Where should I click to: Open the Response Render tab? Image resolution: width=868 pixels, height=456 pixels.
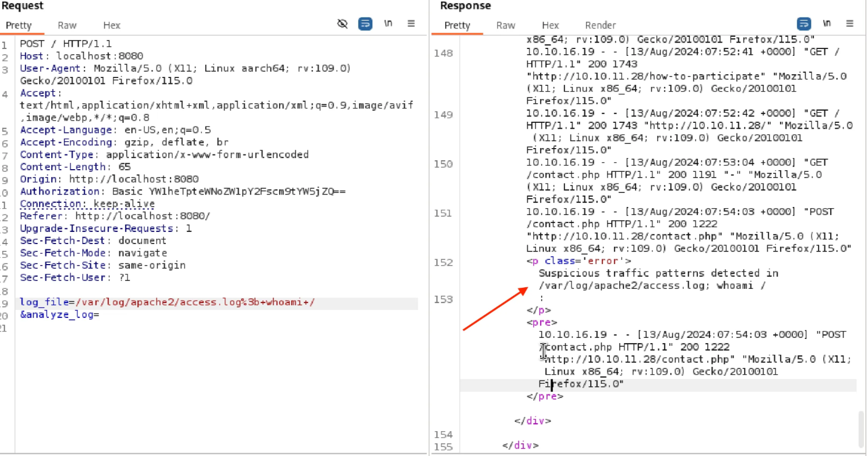(600, 25)
